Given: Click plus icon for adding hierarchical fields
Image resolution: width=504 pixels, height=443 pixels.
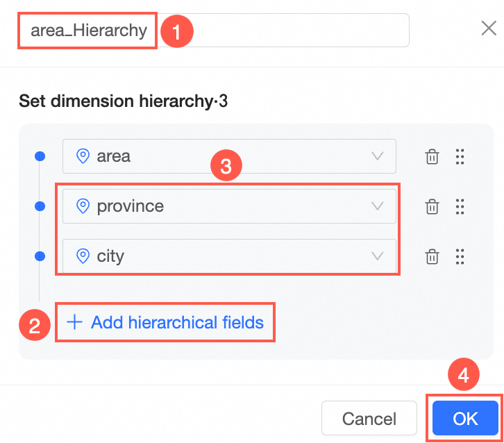Looking at the screenshot, I should click(x=74, y=322).
